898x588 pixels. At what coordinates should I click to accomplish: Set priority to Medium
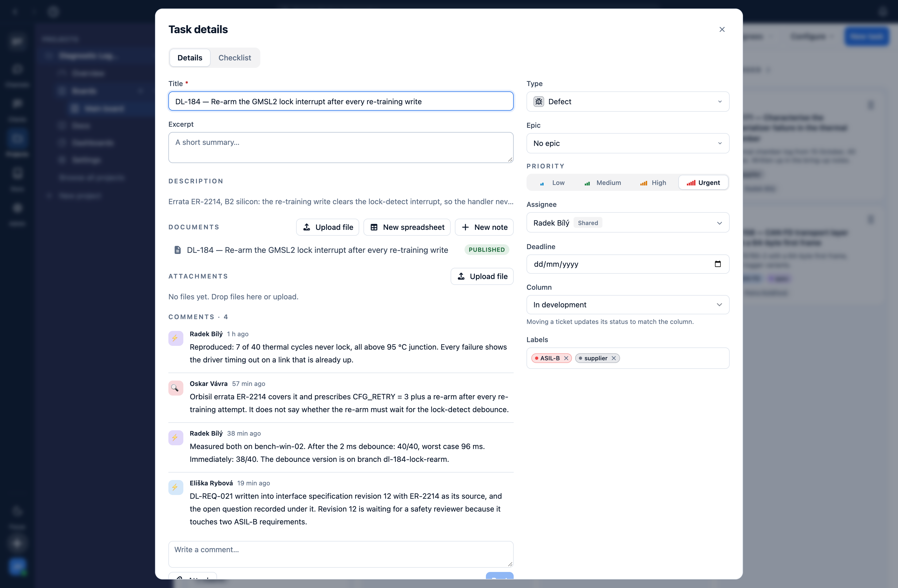(x=602, y=183)
